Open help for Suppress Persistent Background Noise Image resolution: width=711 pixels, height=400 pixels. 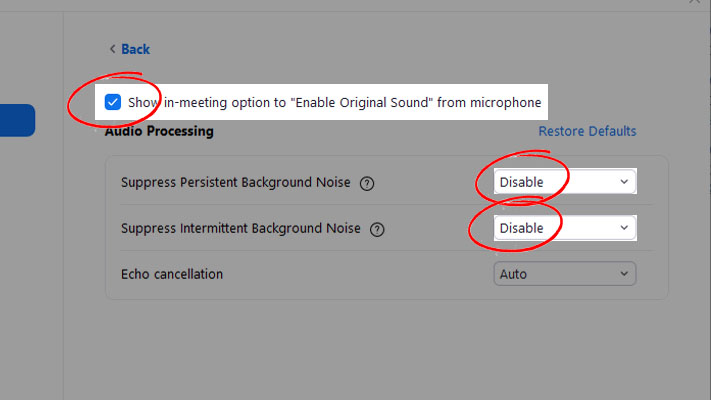coord(367,183)
